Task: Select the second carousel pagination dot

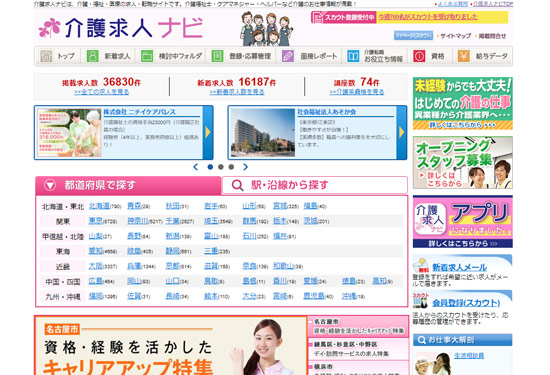Action: [221, 167]
